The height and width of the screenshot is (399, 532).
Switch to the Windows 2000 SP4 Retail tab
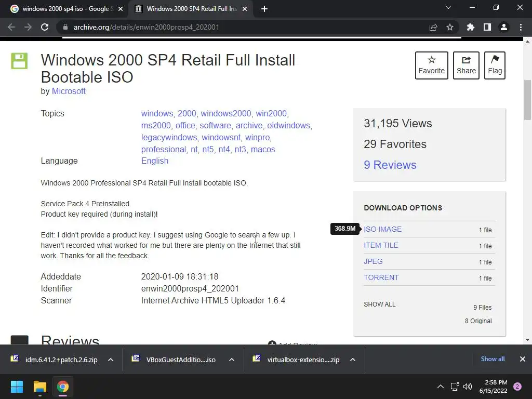tap(192, 9)
